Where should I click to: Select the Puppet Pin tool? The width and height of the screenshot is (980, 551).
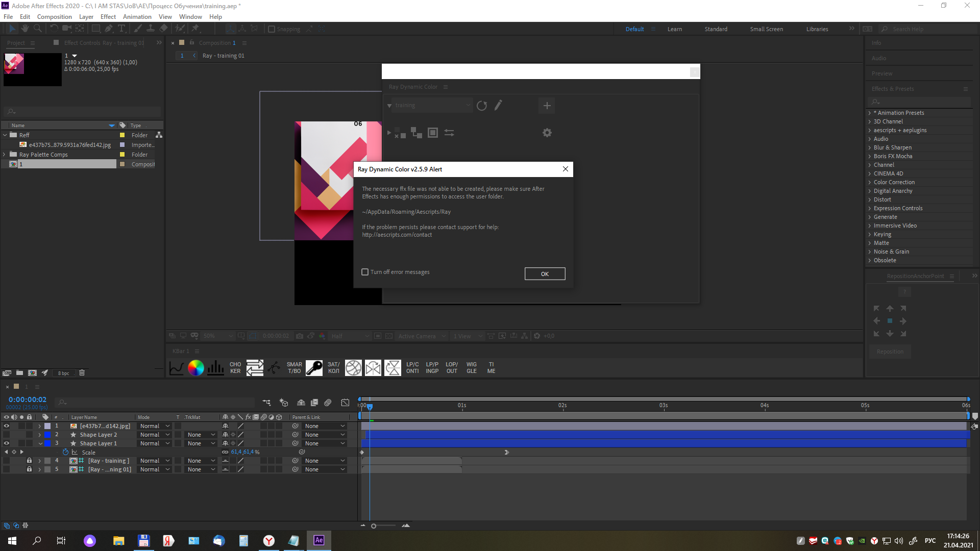[x=195, y=29]
